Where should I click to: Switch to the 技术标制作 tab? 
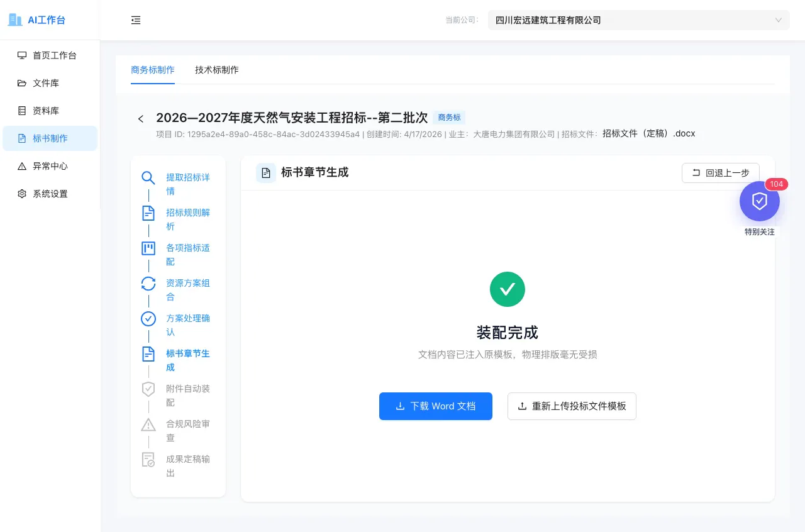[217, 70]
